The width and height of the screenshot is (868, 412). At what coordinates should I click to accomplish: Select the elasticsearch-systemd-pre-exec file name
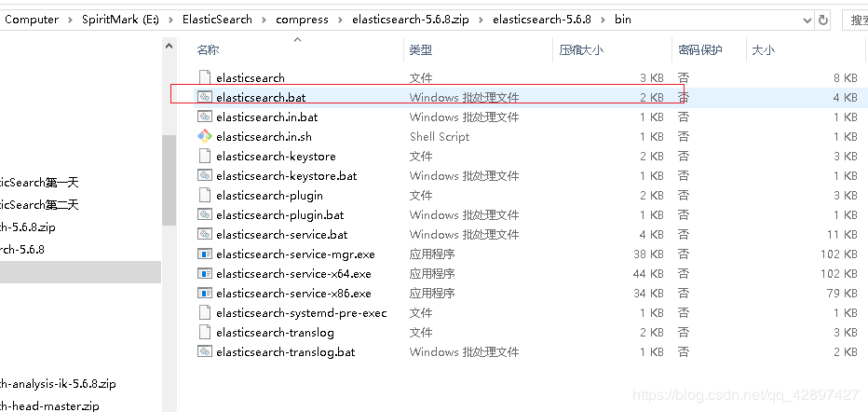301,313
